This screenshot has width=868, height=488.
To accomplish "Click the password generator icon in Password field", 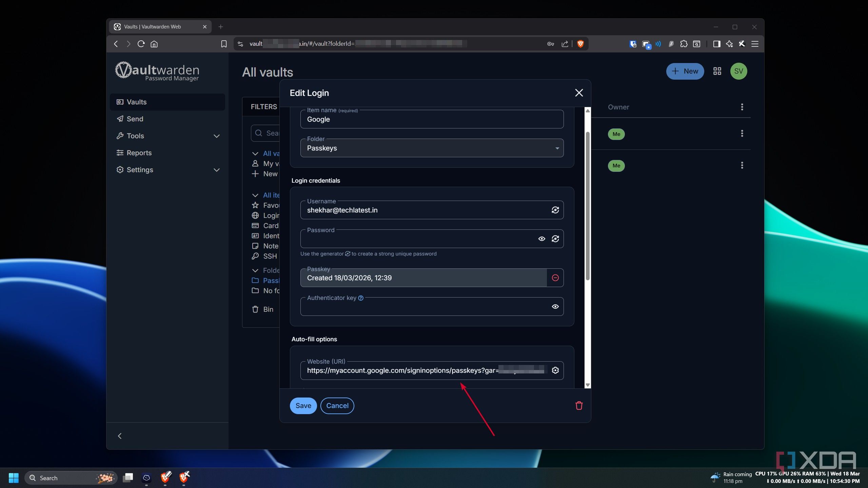I will tap(555, 239).
